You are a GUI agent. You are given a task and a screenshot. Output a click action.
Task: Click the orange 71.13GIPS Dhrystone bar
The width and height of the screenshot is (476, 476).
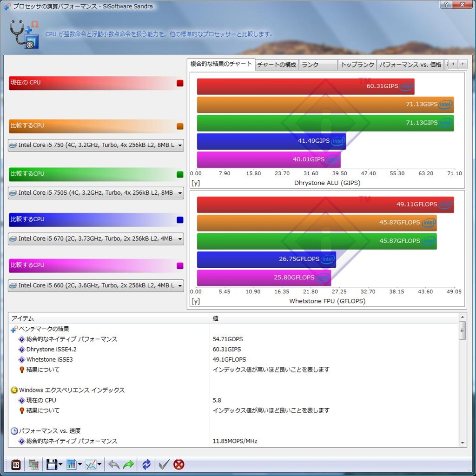[x=325, y=105]
